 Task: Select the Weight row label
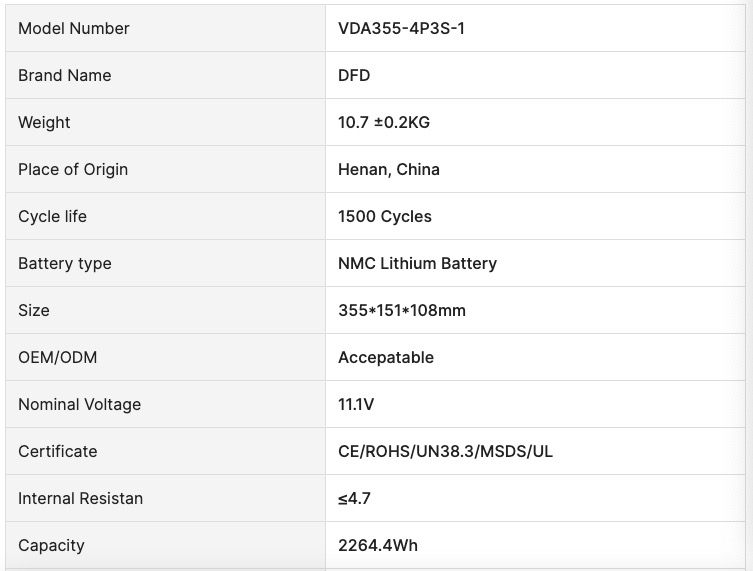click(x=44, y=122)
